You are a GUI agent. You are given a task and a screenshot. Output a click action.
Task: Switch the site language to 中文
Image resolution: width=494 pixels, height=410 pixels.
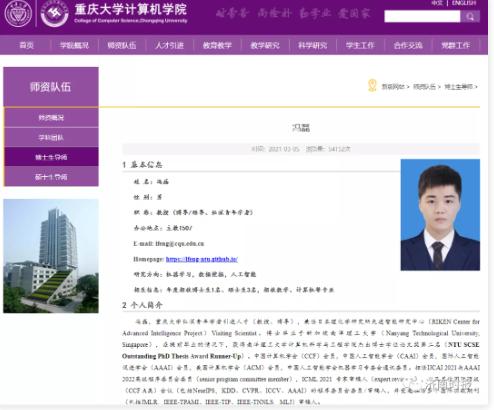click(x=437, y=3)
